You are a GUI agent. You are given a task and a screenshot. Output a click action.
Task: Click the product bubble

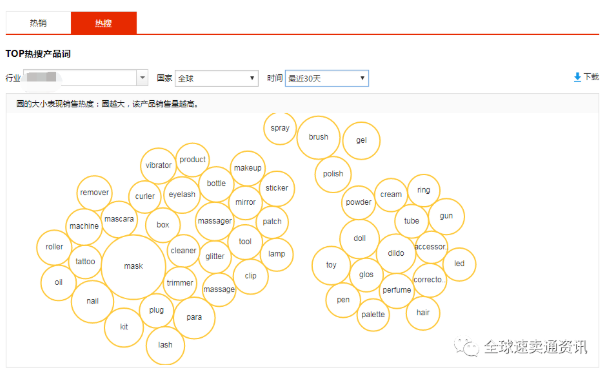(x=193, y=159)
